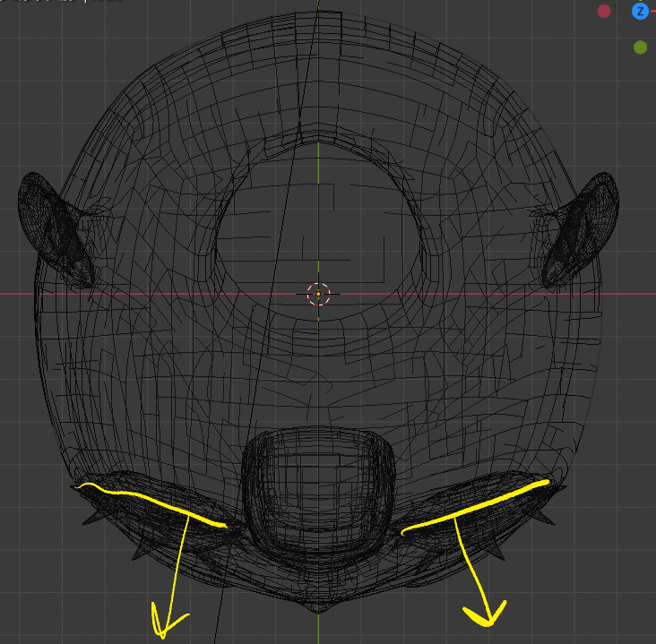Select the right ear wireframe mesh
Screen dimensions: 656x644
pos(581,230)
